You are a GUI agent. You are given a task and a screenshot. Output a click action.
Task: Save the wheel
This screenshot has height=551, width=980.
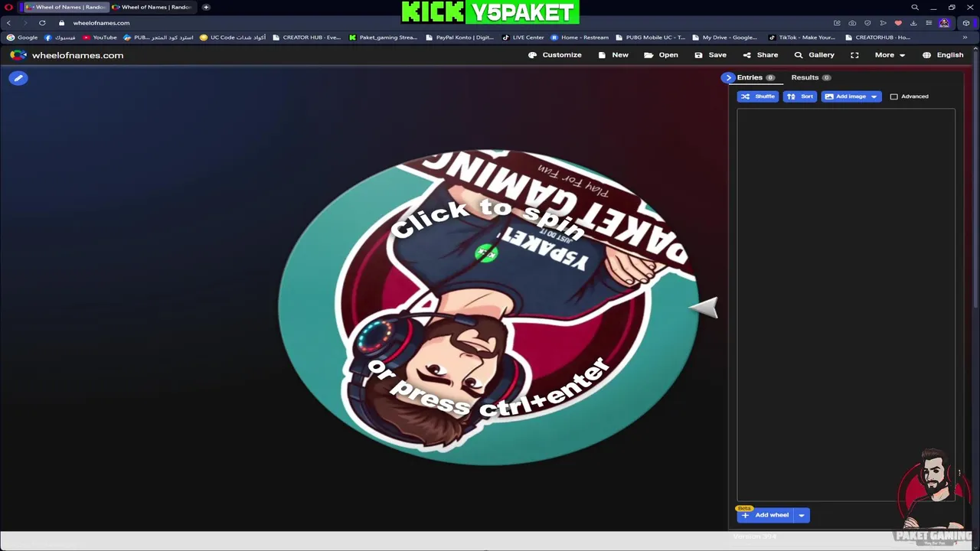pos(710,55)
